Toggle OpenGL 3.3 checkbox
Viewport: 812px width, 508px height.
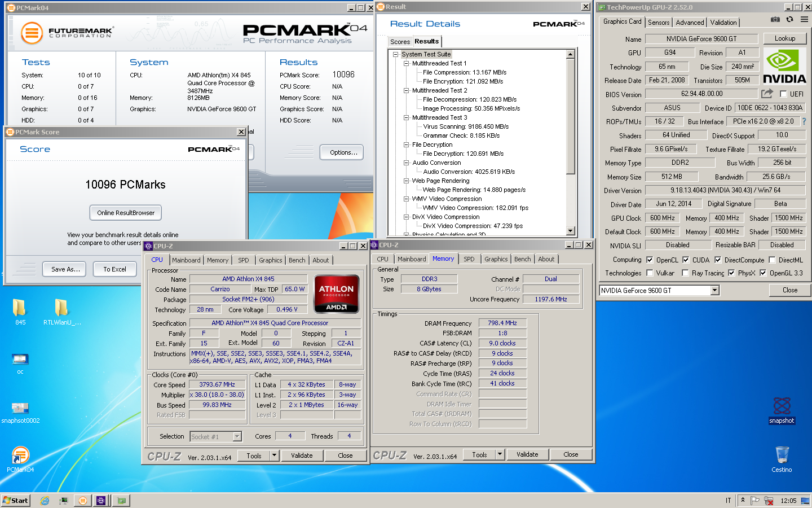(763, 273)
